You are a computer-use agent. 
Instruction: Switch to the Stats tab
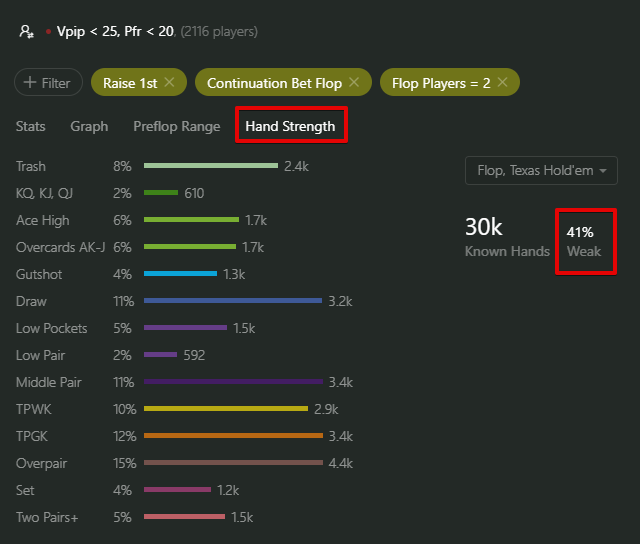tap(31, 127)
